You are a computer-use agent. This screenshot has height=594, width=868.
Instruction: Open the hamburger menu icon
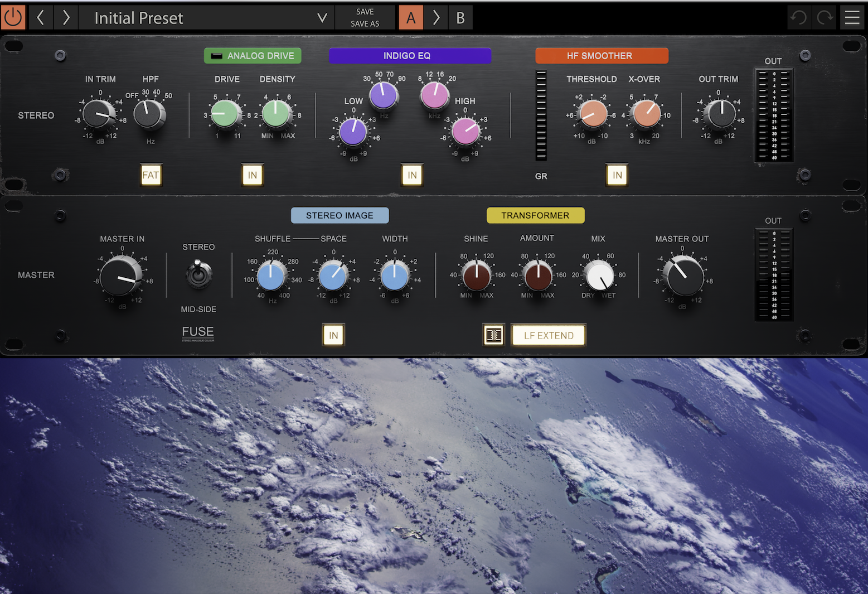point(852,17)
